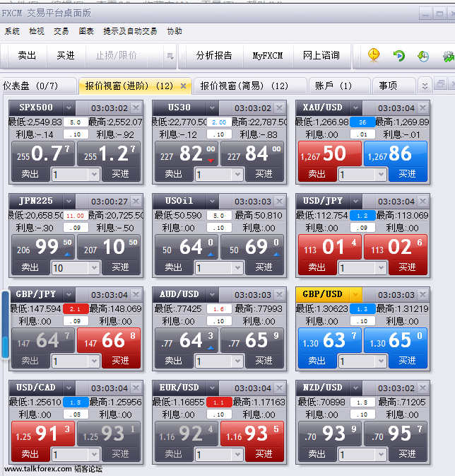Close the USD/JPY quote tile
Viewport: 455px width, 476px height.
coord(422,202)
